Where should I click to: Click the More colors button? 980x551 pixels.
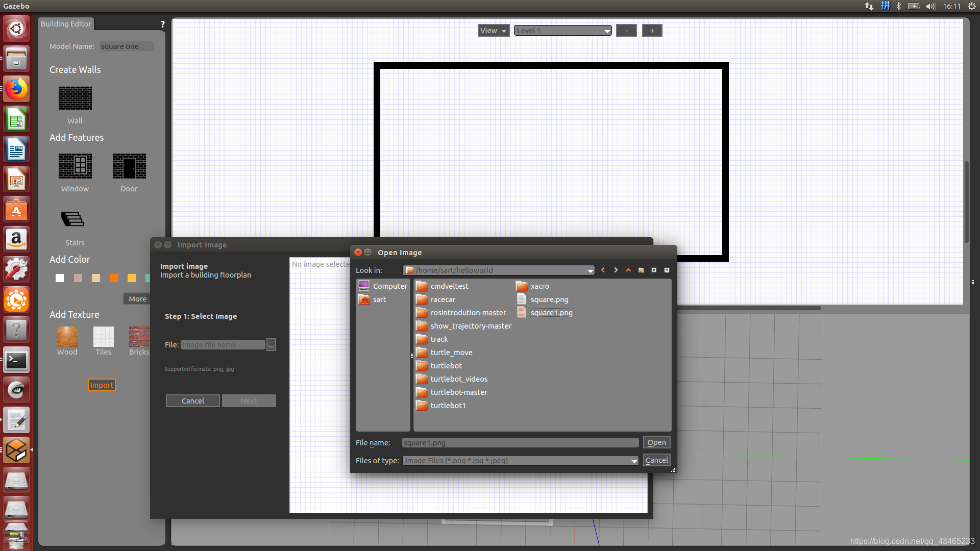click(137, 298)
